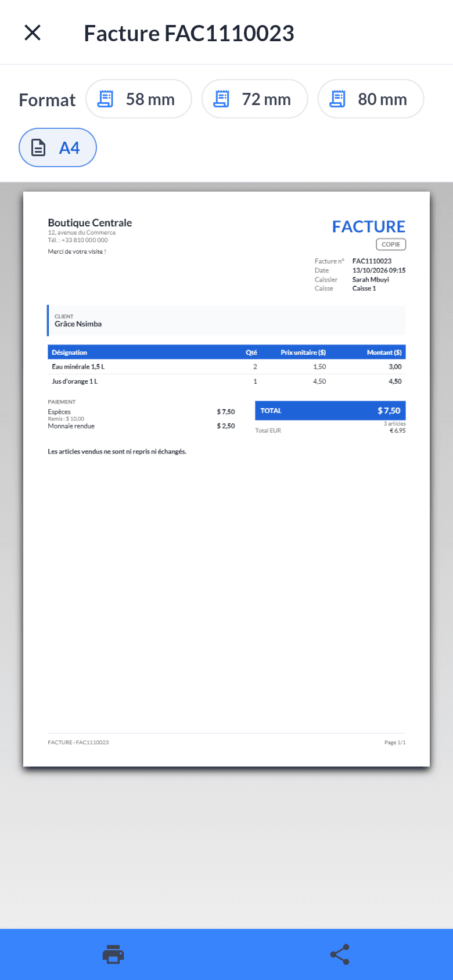Click the 'Remis : $ 10,00' text
Viewport: 453px width, 980px height.
pos(66,419)
